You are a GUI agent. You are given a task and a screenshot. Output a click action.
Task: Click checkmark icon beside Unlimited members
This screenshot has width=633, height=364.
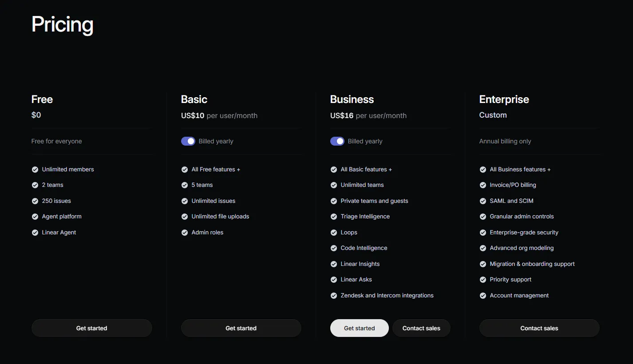35,170
